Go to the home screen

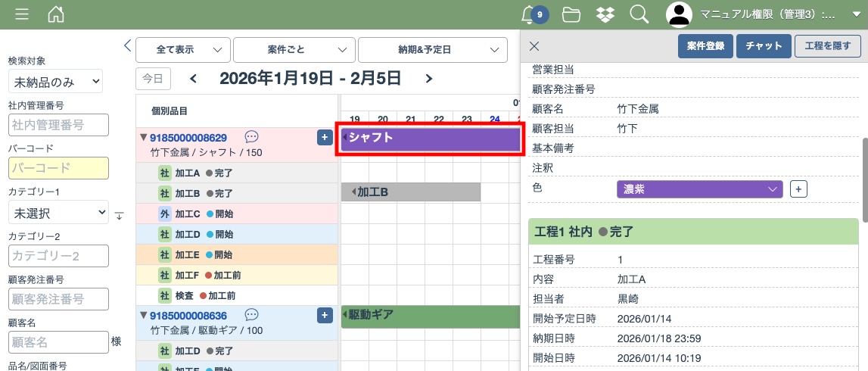[x=56, y=14]
